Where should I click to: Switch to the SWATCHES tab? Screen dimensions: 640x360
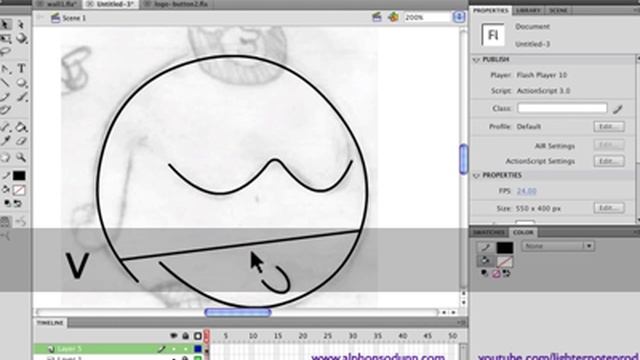point(489,233)
